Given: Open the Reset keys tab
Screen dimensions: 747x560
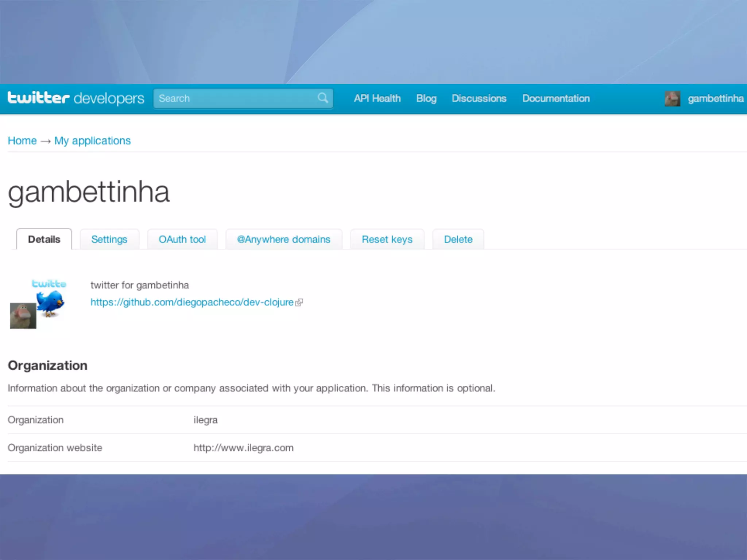Looking at the screenshot, I should (387, 240).
